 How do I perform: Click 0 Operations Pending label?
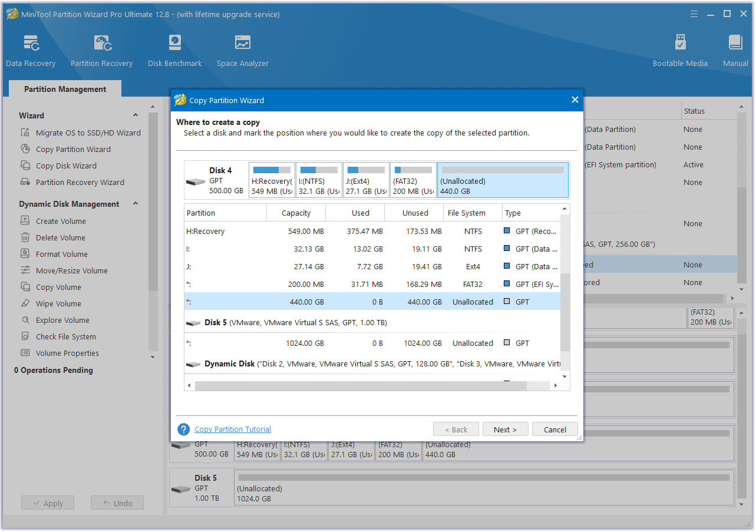(x=54, y=370)
